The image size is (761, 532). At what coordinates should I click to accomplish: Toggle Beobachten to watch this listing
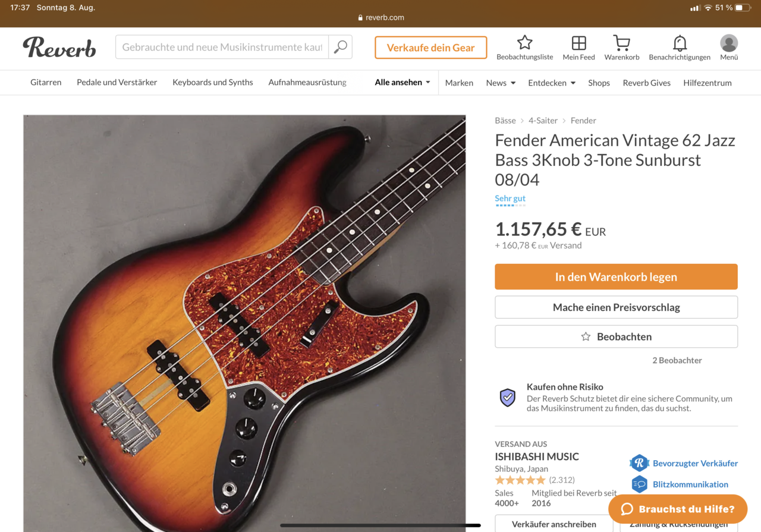[616, 336]
